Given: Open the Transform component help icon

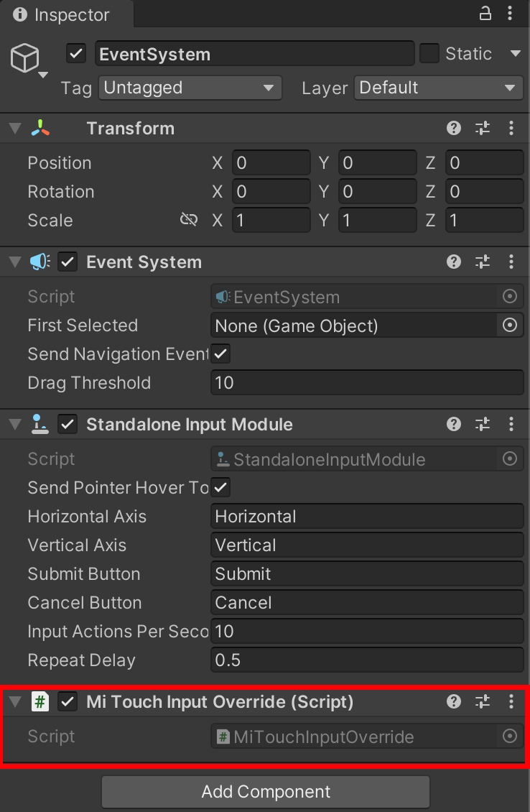Looking at the screenshot, I should click(x=454, y=128).
